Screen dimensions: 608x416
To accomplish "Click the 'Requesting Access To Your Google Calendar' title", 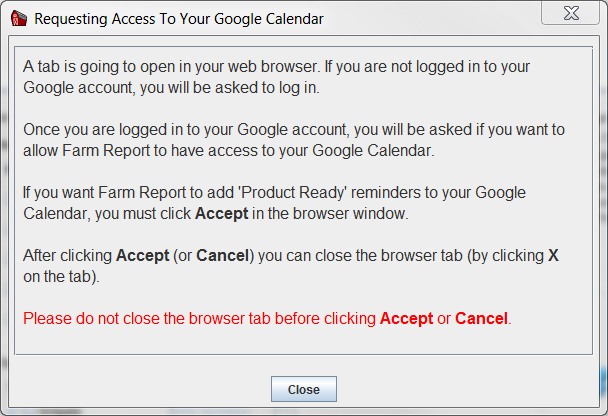I will pyautogui.click(x=179, y=19).
